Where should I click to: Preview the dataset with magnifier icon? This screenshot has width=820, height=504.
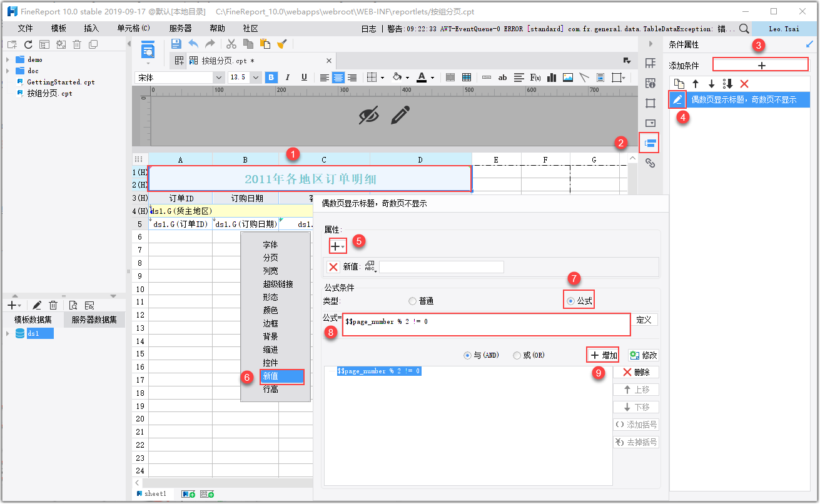tap(73, 305)
